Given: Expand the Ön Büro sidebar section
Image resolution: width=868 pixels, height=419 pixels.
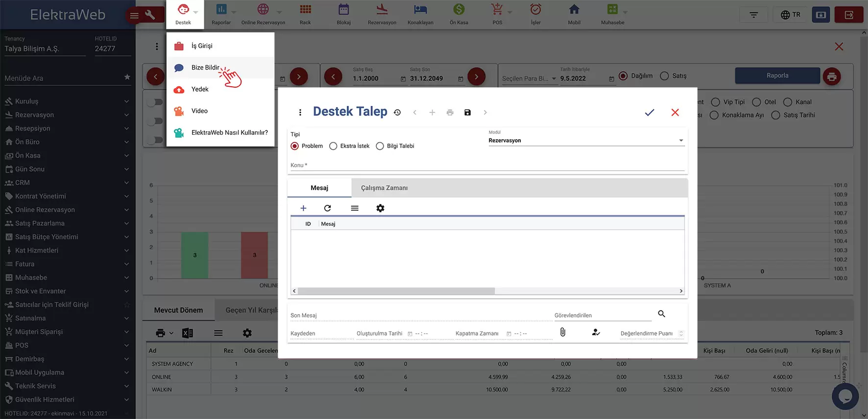Looking at the screenshot, I should [68, 142].
